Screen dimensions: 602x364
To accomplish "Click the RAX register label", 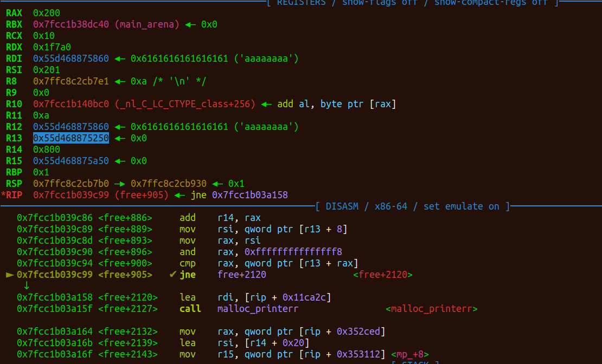I will (14, 13).
